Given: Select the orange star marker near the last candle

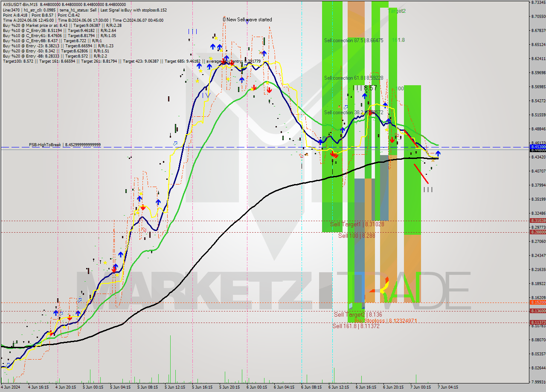Looking at the screenshot, I should tap(433, 160).
